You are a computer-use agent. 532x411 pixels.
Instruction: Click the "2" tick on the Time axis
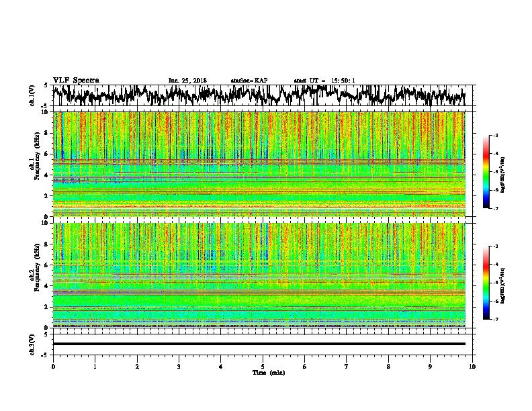pos(137,367)
